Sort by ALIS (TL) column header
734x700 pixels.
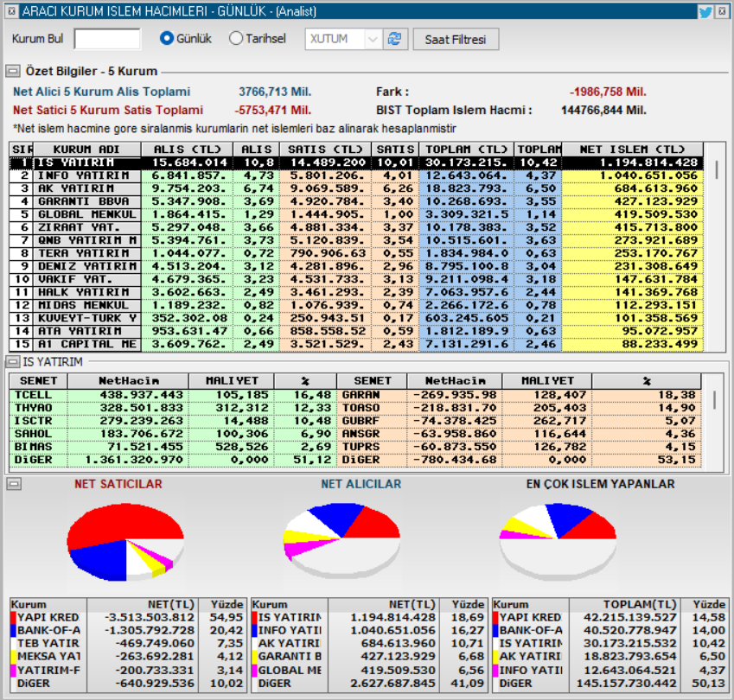(x=187, y=150)
